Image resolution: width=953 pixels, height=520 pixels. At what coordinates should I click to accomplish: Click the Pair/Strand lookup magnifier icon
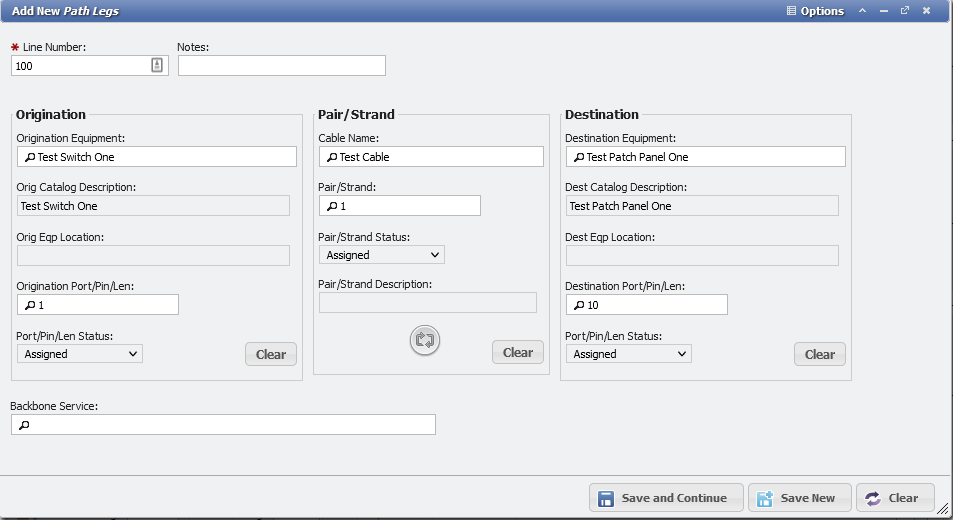[331, 206]
